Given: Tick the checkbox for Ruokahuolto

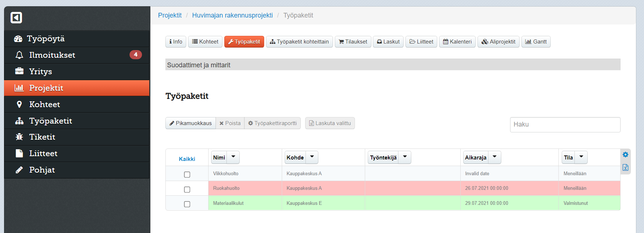Looking at the screenshot, I should tap(187, 189).
